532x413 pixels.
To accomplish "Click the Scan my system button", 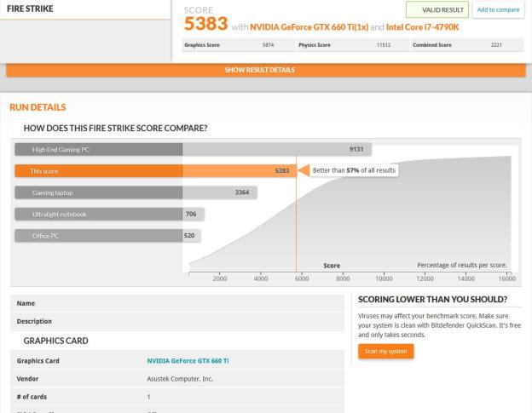I will coord(385,352).
